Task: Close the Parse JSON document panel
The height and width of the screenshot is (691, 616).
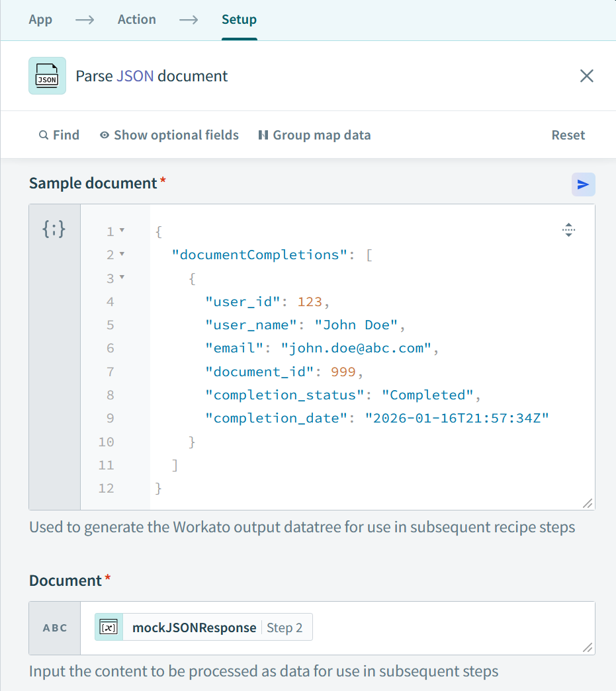Action: pos(586,76)
